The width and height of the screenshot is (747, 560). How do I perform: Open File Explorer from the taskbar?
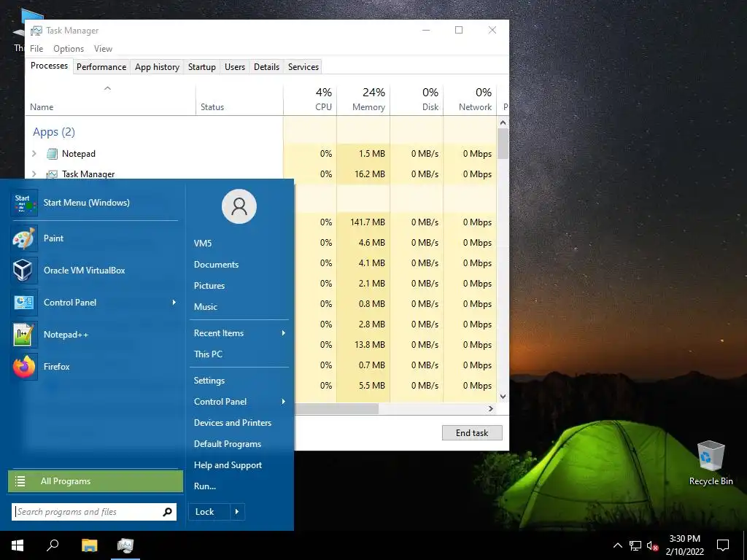89,545
